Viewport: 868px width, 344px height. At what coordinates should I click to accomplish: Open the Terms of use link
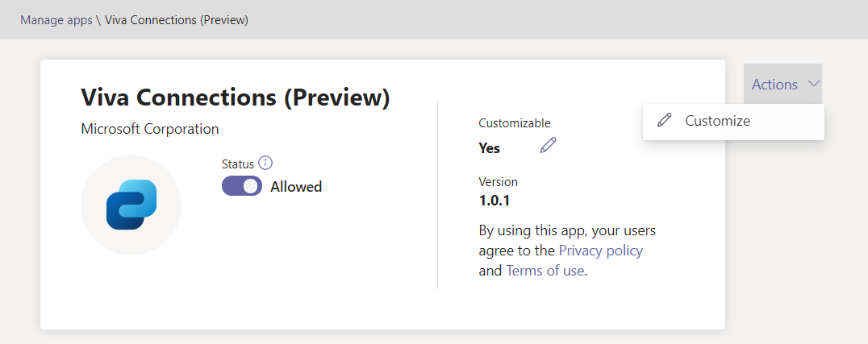[545, 271]
